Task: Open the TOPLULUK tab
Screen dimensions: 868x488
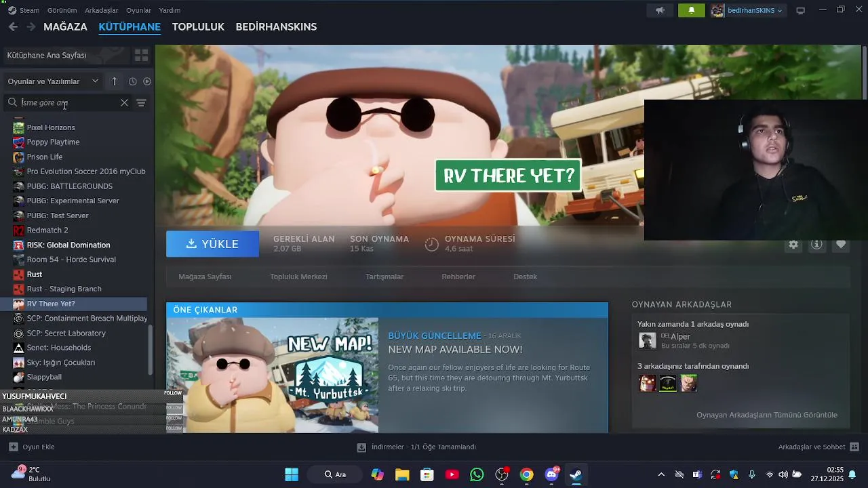Action: pyautogui.click(x=198, y=27)
